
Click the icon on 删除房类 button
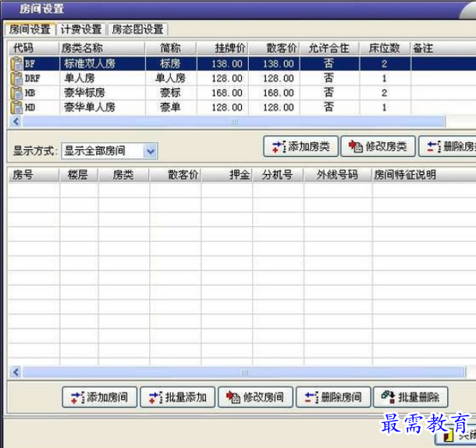pyautogui.click(x=434, y=147)
